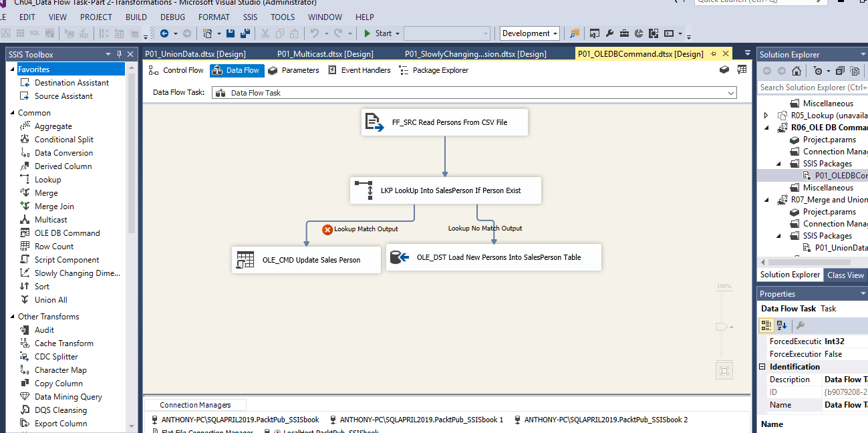The image size is (868, 433).
Task: Click the designer zoom slider handle
Action: pyautogui.click(x=722, y=327)
